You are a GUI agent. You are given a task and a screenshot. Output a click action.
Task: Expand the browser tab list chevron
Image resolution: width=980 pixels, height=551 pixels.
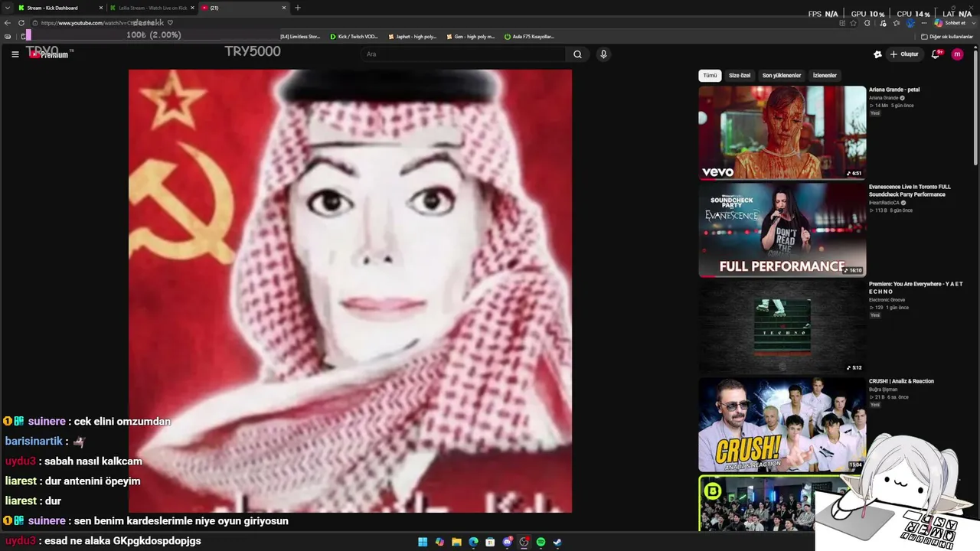[x=7, y=8]
